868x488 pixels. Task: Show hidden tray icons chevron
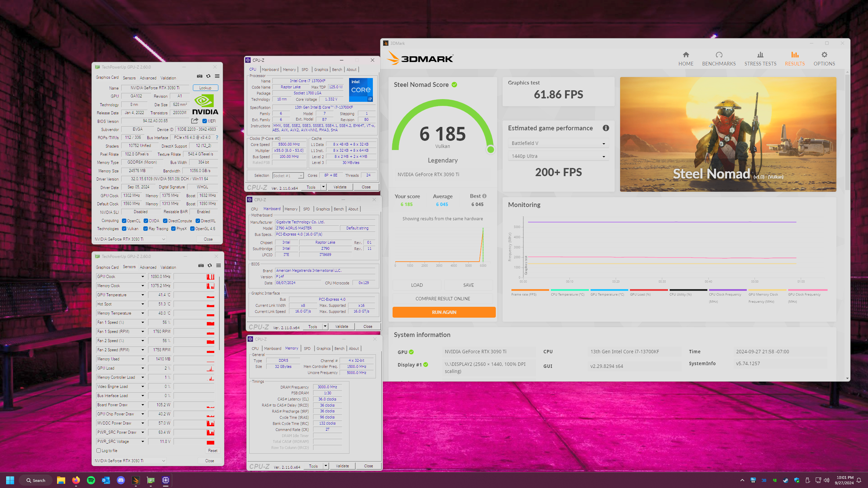click(x=742, y=480)
